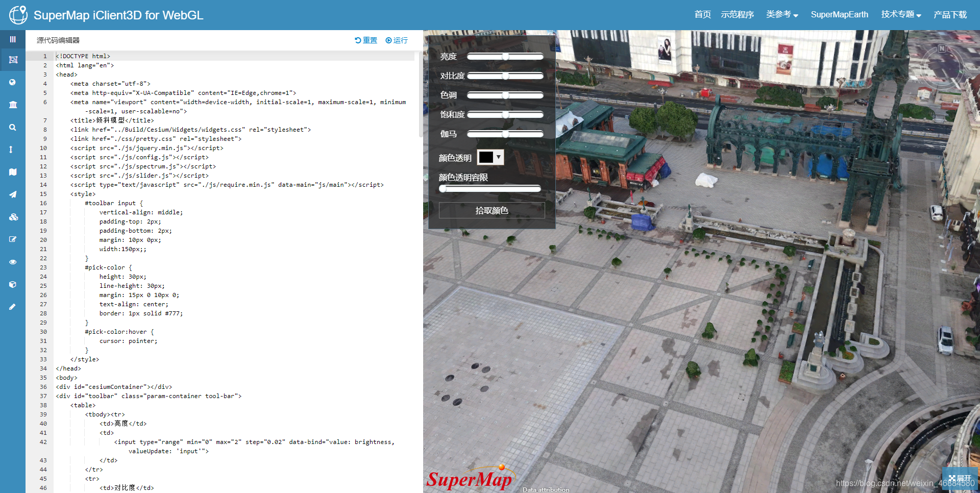Open the stacked cubes sidebar category

[x=13, y=217]
